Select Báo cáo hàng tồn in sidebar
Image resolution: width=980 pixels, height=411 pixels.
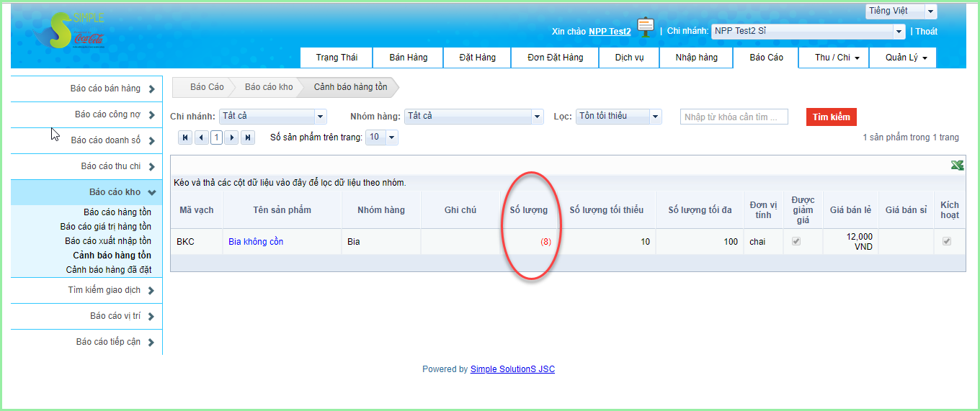coord(117,212)
